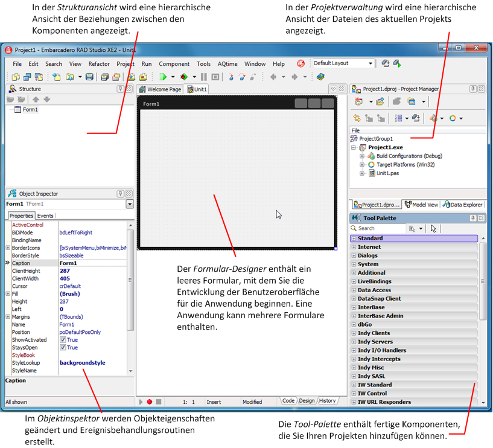Select Form1 in the Structure tree

point(30,109)
